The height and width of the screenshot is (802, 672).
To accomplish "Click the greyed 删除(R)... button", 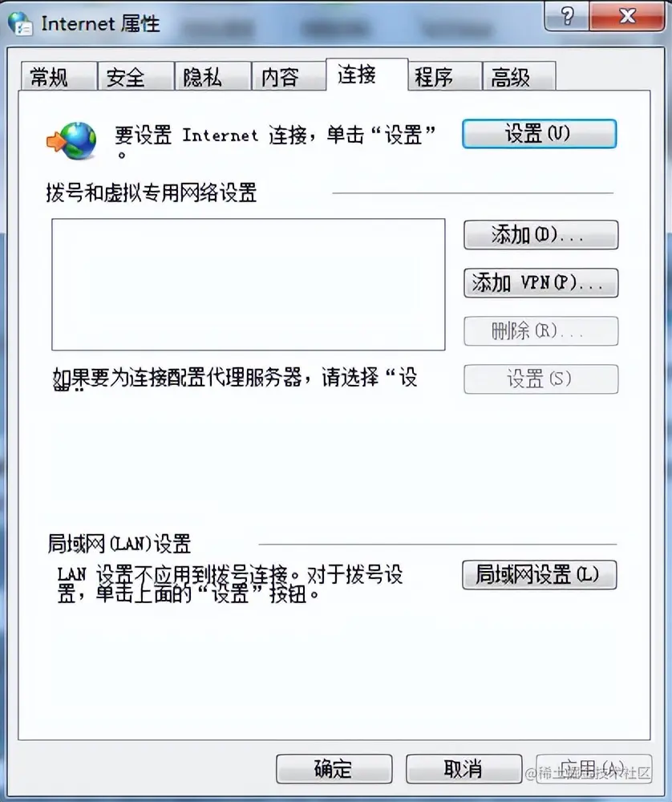I will [540, 331].
